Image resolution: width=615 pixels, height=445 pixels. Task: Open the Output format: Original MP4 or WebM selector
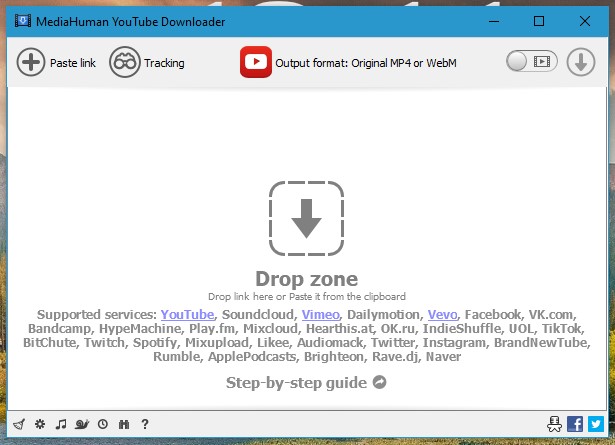366,63
